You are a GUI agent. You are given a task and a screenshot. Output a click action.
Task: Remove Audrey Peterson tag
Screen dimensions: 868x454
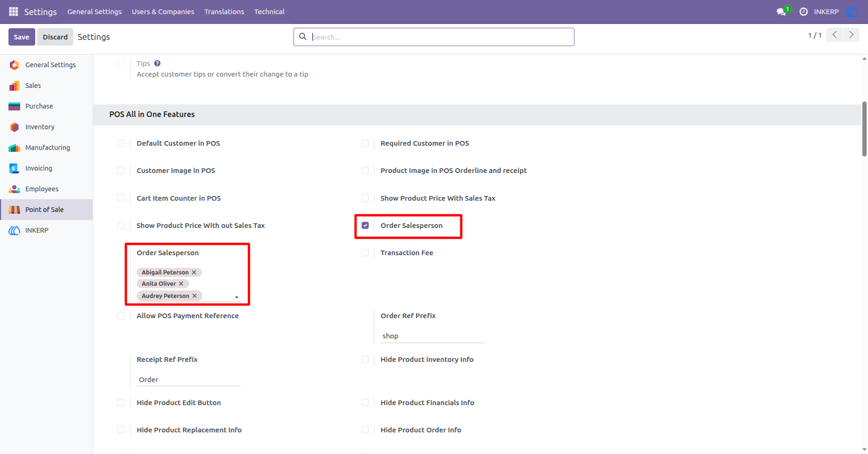[x=194, y=296]
